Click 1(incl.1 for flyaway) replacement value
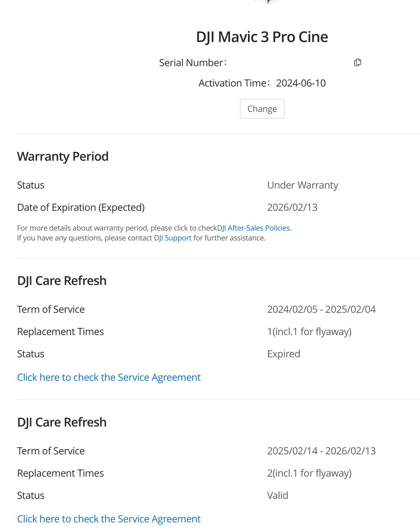 coord(309,331)
